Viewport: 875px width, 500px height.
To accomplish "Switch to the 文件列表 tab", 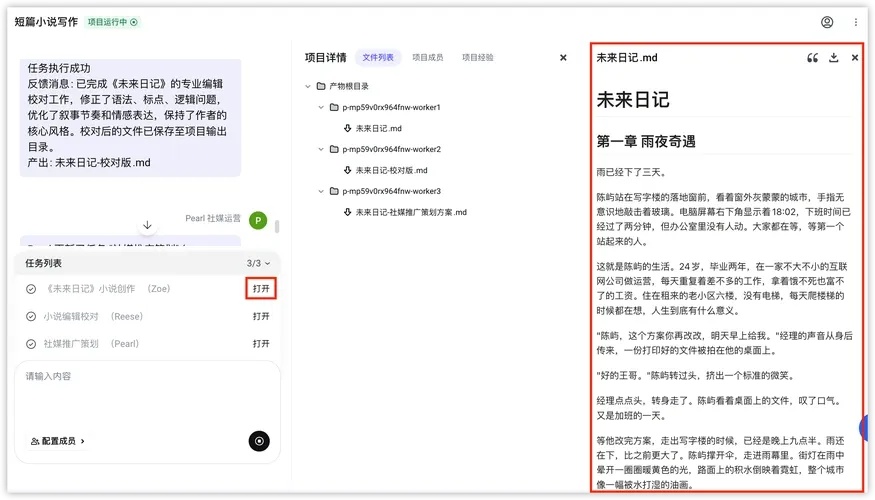I will 378,57.
